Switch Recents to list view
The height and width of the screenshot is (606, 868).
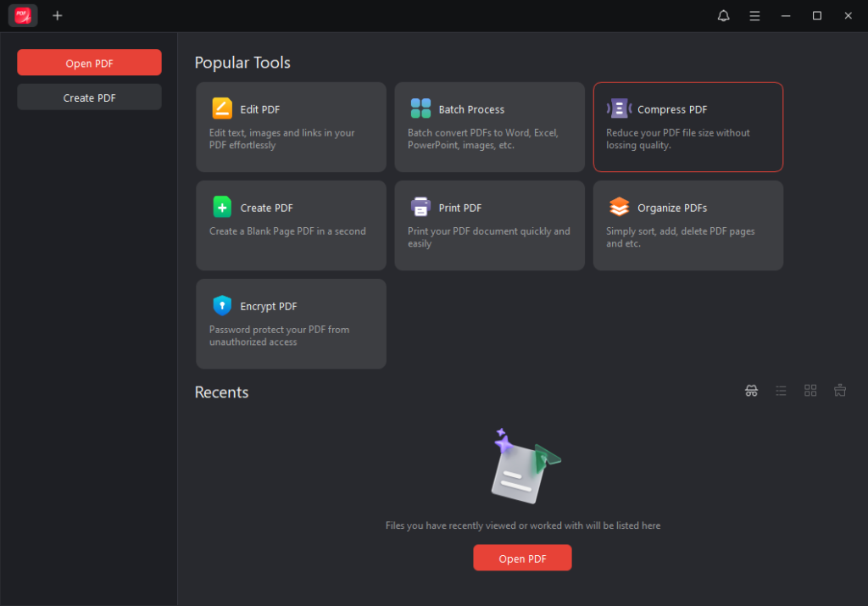click(x=781, y=391)
